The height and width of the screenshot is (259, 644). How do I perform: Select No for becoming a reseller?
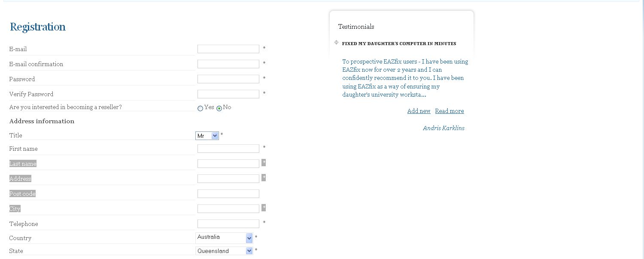click(219, 108)
